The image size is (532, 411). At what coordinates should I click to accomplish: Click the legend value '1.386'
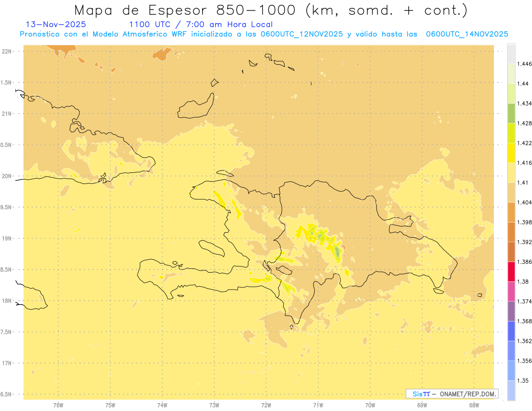click(525, 262)
